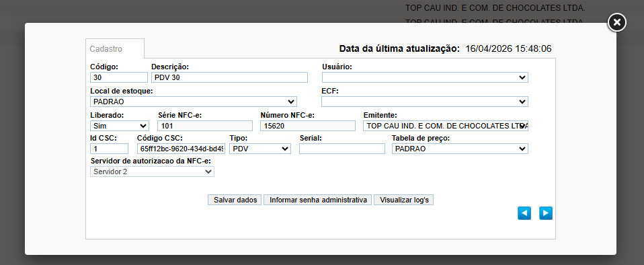
Task: Open Tabela de preço dropdown
Action: (460, 149)
